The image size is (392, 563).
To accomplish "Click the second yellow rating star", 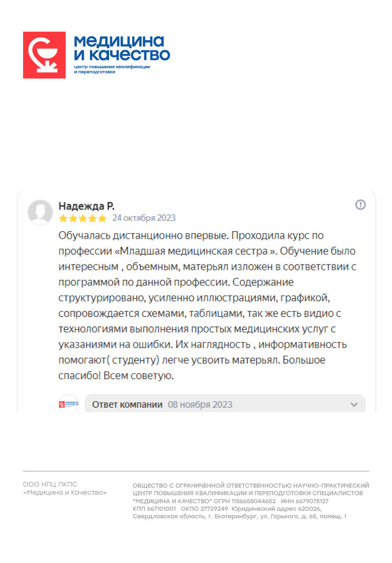I will pyautogui.click(x=73, y=218).
